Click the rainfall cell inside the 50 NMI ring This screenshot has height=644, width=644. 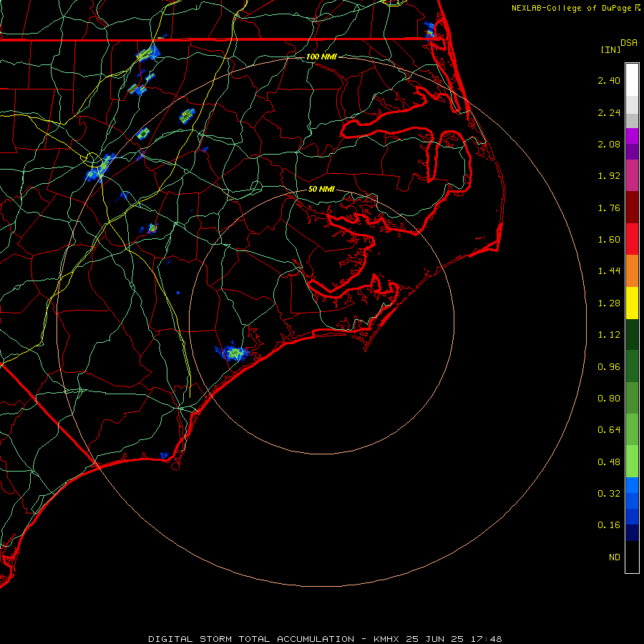233,352
